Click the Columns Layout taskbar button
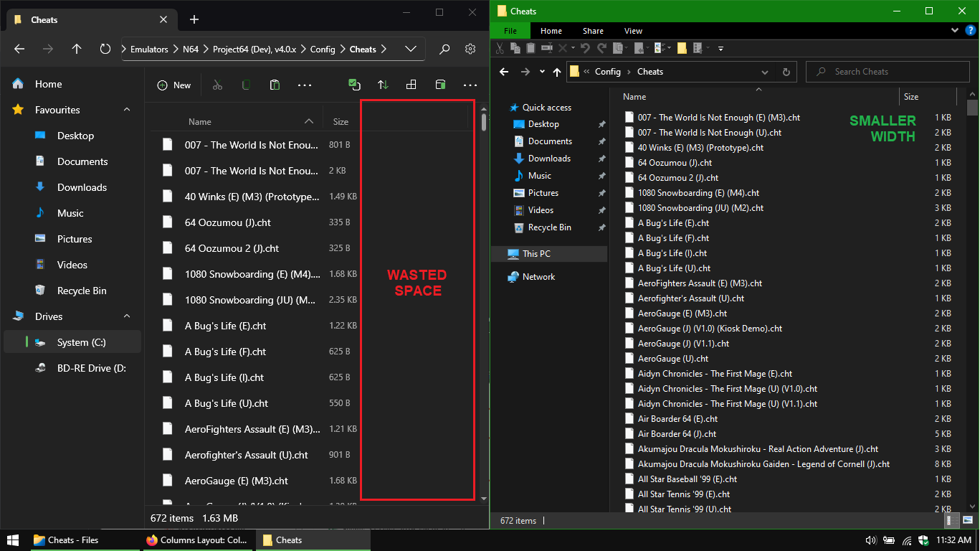 tap(198, 540)
